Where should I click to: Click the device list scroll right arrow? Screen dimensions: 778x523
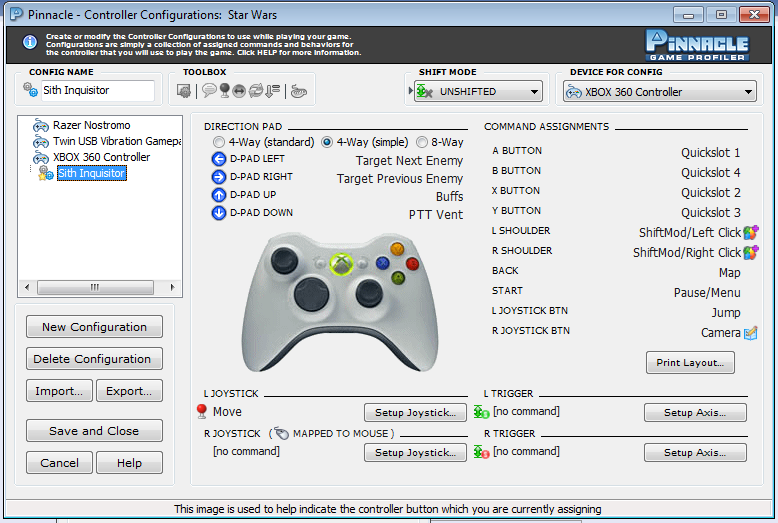coord(172,287)
